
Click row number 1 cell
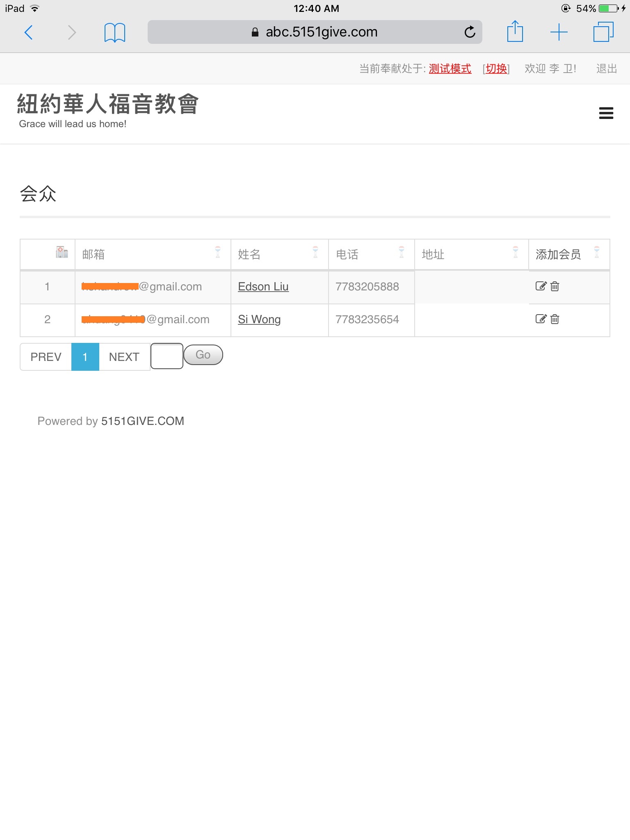coord(47,286)
